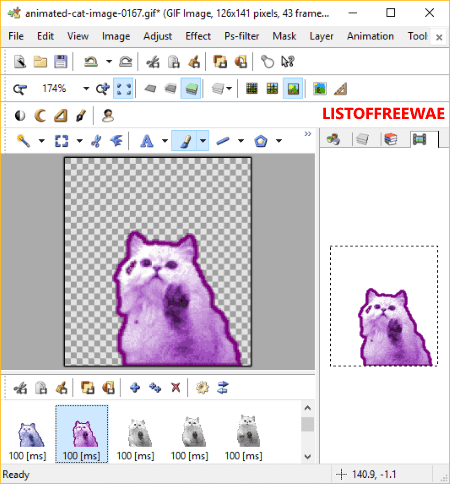Click the second grid view icon
This screenshot has width=450, height=484.
point(272,89)
